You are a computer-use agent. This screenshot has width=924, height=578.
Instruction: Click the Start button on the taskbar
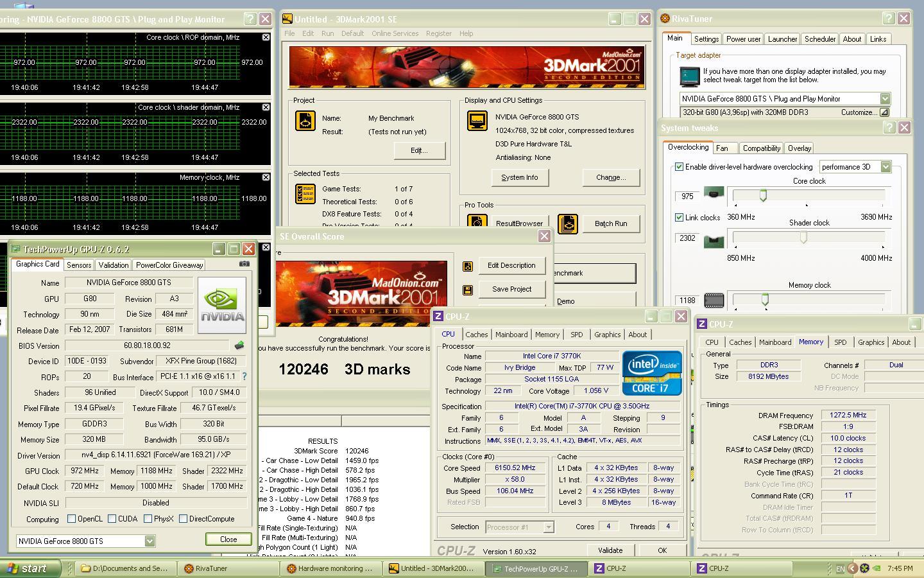(x=29, y=568)
